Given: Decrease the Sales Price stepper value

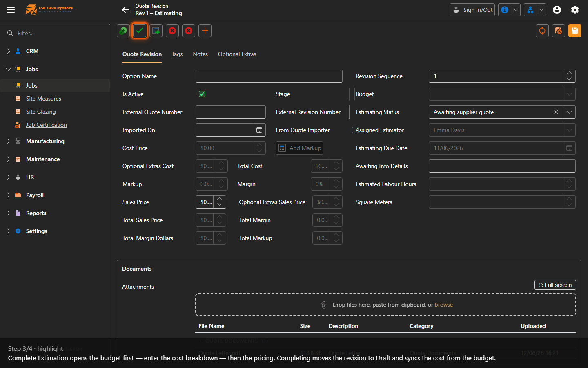Looking at the screenshot, I should 220,205.
